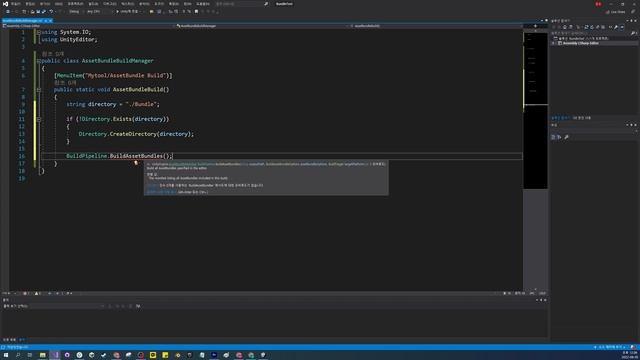Switch to the Error List tab at the bottom

9,340
